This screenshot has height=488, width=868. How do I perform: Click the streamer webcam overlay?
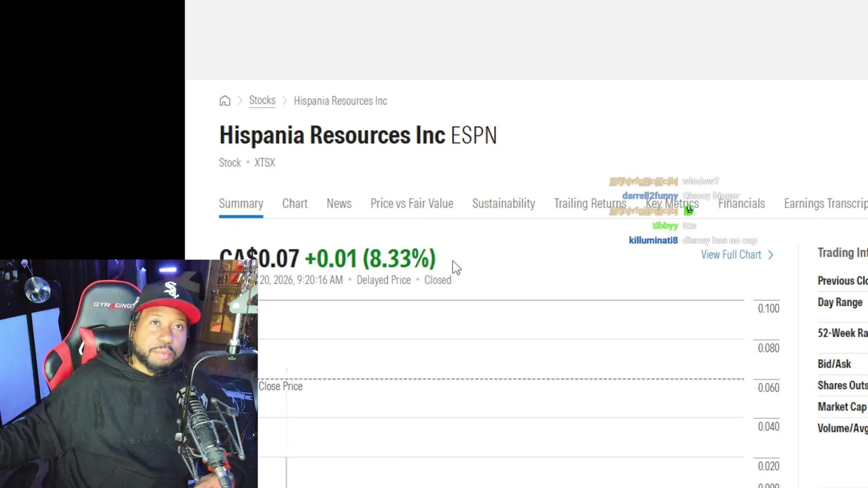pos(129,373)
